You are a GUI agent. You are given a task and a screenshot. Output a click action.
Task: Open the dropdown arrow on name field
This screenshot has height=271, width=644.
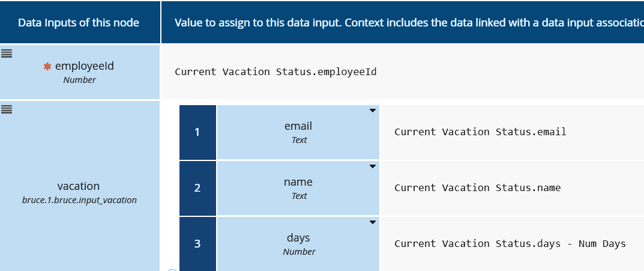click(372, 166)
